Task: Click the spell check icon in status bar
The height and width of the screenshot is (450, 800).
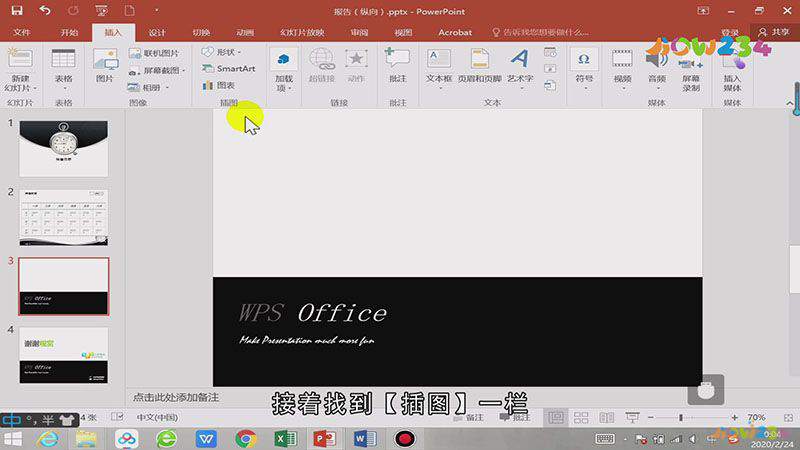Action: [x=117, y=417]
